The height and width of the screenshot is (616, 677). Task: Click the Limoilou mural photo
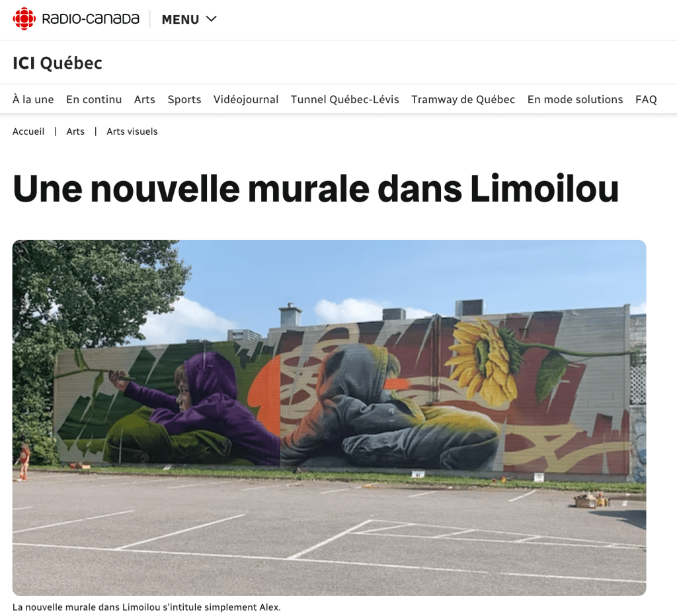pyautogui.click(x=329, y=418)
